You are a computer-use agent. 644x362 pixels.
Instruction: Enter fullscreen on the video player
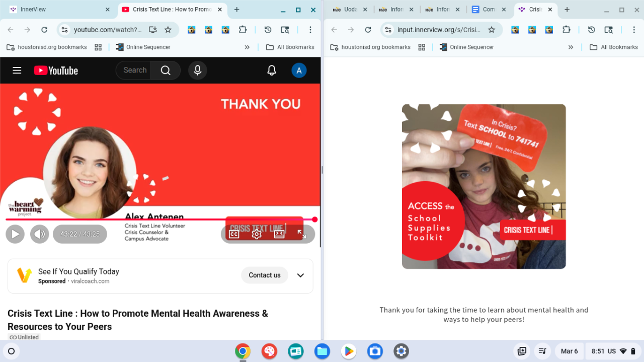[302, 234]
